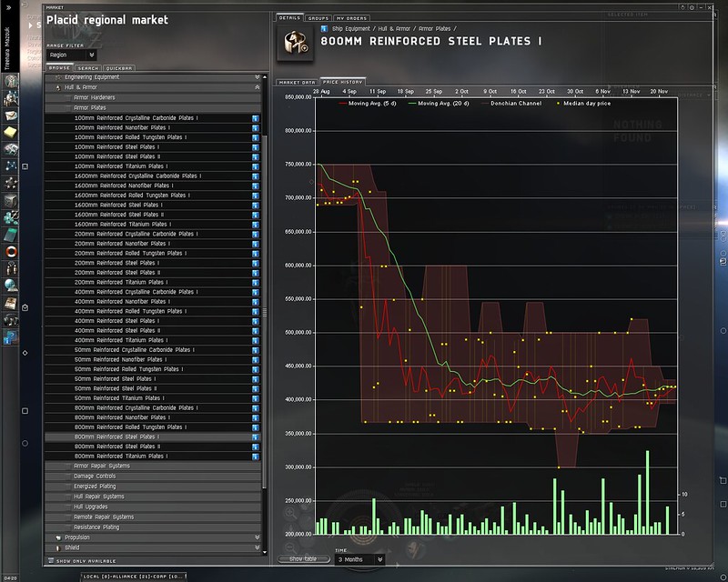Open the People and Places Neocom icon

(11, 98)
